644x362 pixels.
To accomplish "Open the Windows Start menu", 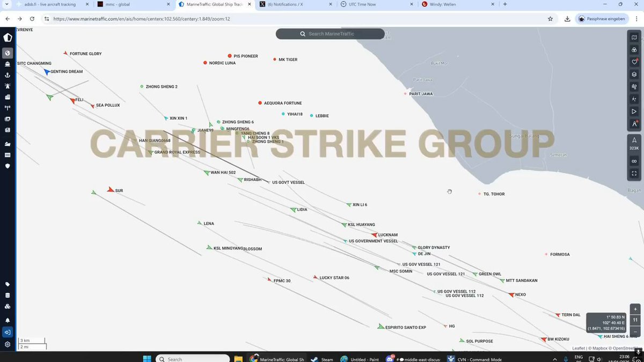I will pyautogui.click(x=147, y=359).
